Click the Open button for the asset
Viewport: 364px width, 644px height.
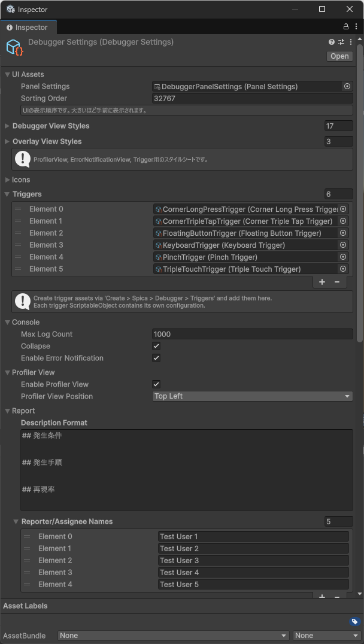339,56
